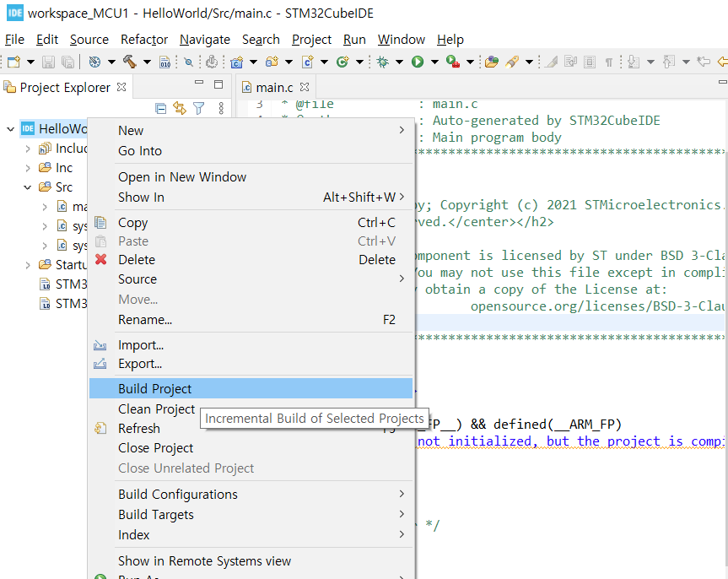
Task: Click the binary 010 file icon
Action: [164, 62]
